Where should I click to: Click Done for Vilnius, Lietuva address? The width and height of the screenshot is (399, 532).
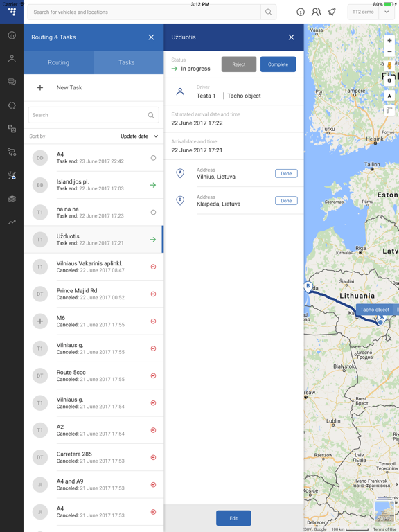[x=286, y=173]
